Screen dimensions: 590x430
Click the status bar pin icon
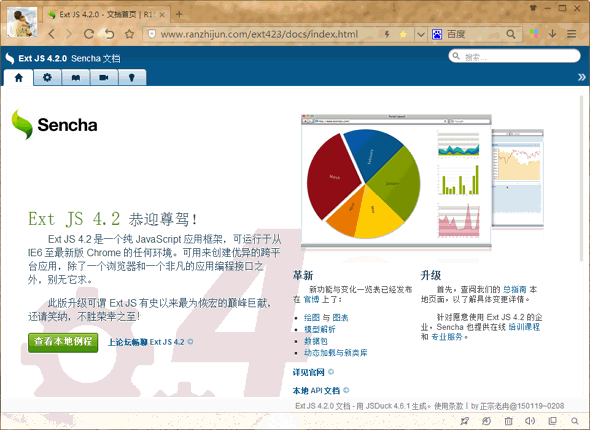point(465,421)
